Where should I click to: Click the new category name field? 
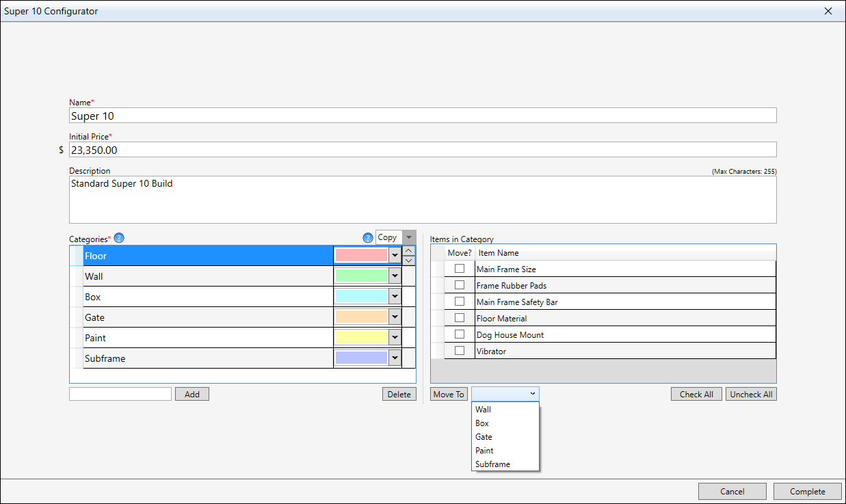coord(120,394)
